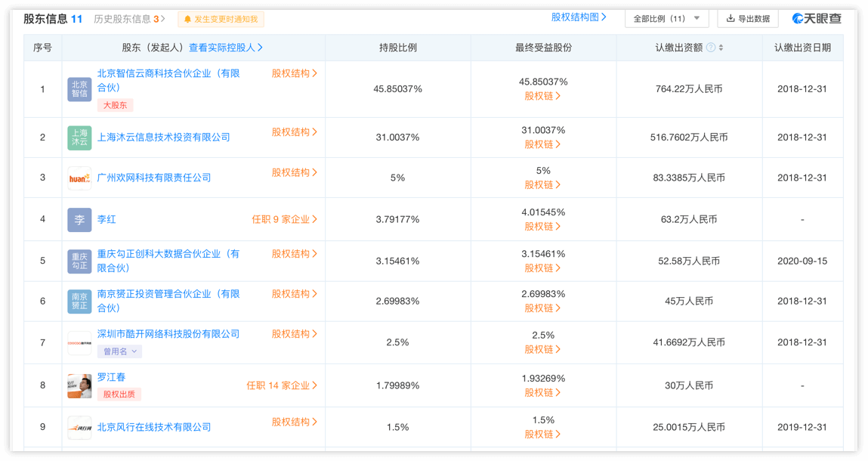
Task: Open the 股权结构图 link
Action: [x=579, y=17]
